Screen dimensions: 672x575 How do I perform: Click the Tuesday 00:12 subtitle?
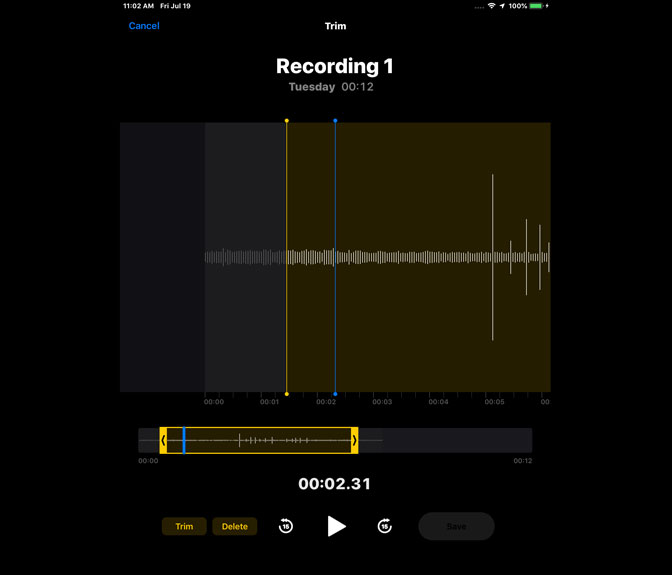331,87
